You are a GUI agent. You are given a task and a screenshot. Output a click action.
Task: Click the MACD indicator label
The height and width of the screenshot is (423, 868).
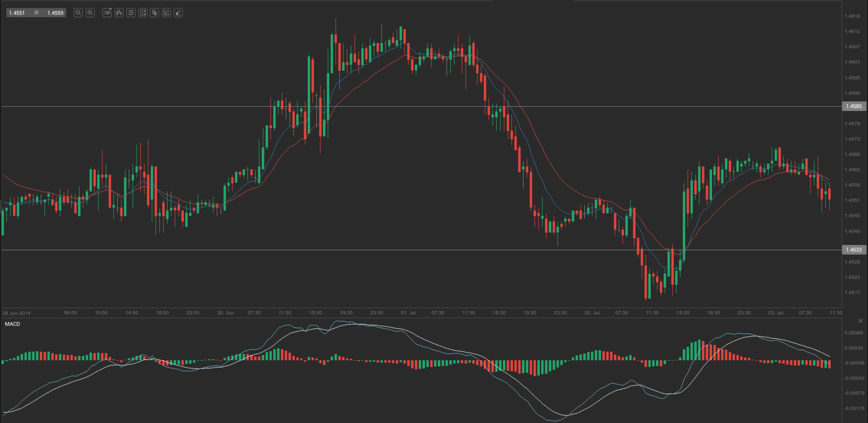coord(13,324)
